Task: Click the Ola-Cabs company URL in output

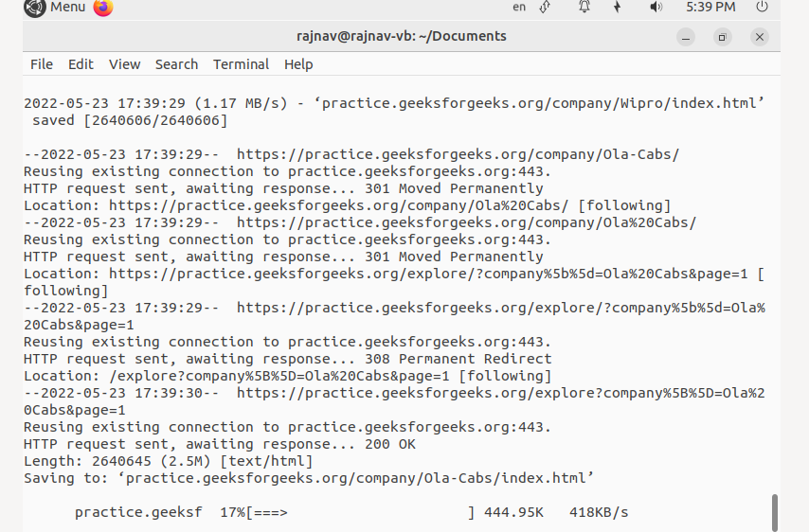Action: pyautogui.click(x=458, y=154)
